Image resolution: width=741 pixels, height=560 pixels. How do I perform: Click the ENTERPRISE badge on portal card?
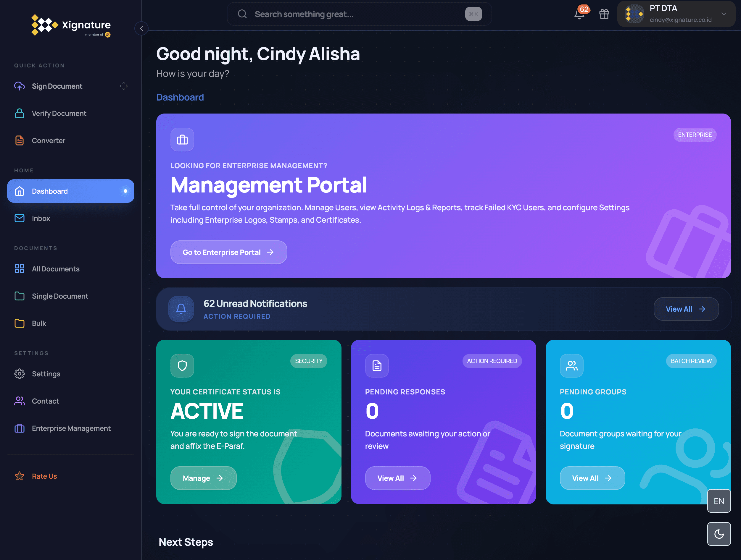point(695,135)
